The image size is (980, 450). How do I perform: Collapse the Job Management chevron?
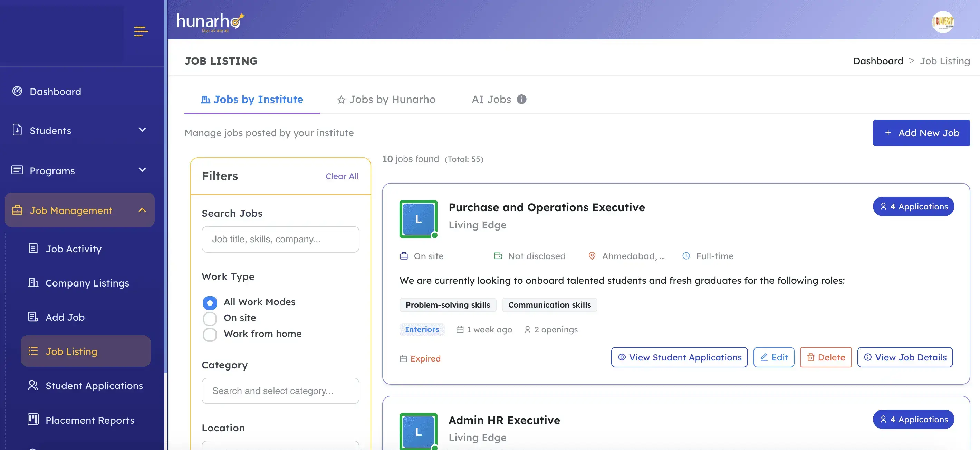point(142,210)
